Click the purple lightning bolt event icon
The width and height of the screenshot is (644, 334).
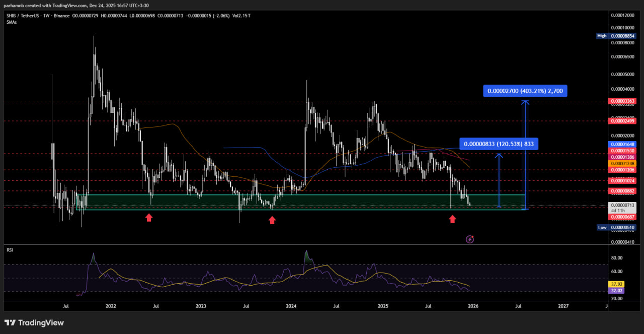pyautogui.click(x=470, y=239)
